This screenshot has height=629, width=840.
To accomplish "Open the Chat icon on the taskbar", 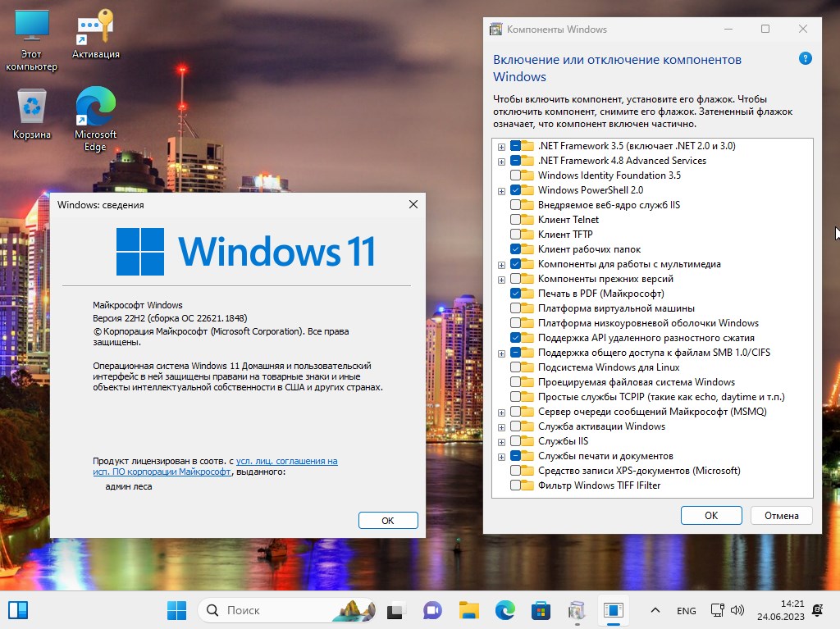I will (x=432, y=610).
